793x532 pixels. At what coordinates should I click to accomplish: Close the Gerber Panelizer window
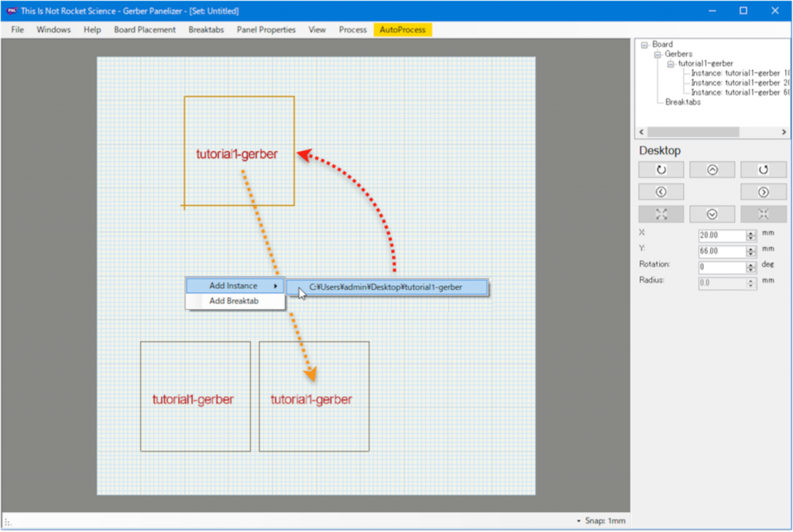[774, 11]
